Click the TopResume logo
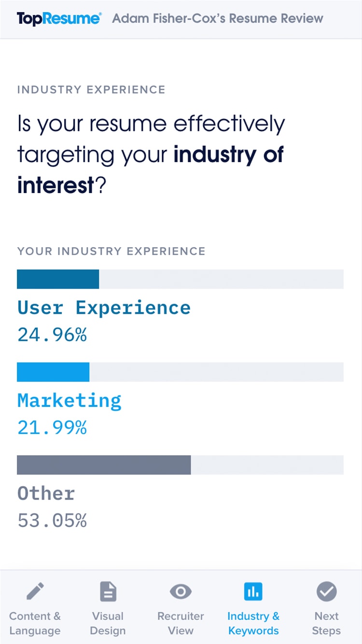Viewport: 362px width, 644px height. pos(59,19)
